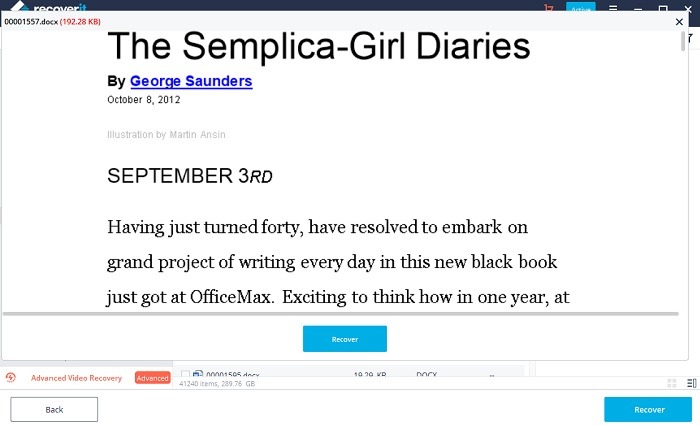700x425 pixels.
Task: Open Advanced Video Recovery option
Action: [76, 378]
